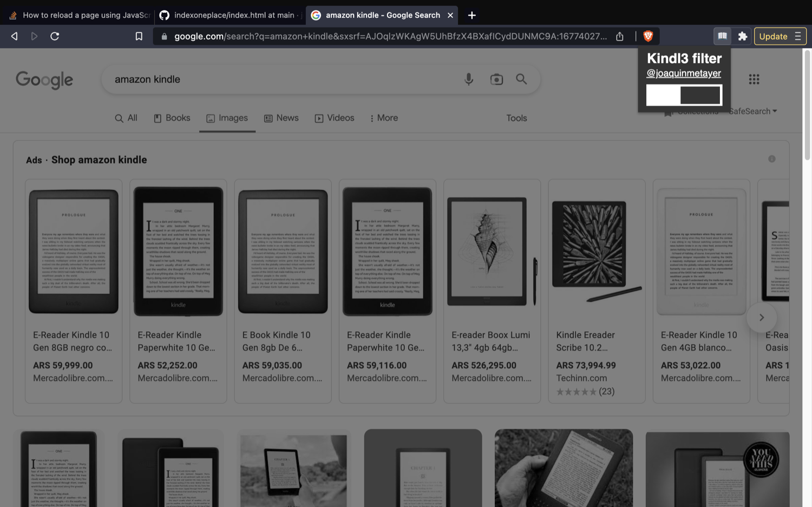
Task: Click the site lock icon in address bar
Action: (x=165, y=36)
